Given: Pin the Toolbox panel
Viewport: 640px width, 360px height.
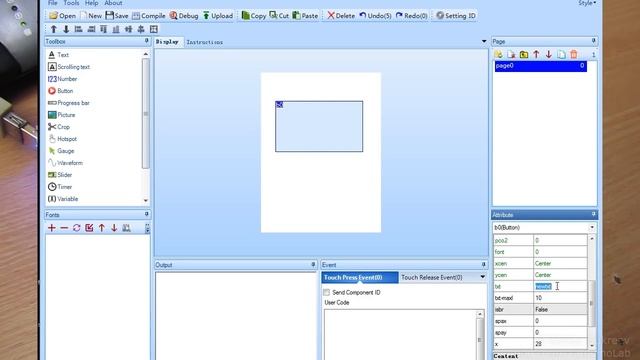Looking at the screenshot, I should point(147,41).
